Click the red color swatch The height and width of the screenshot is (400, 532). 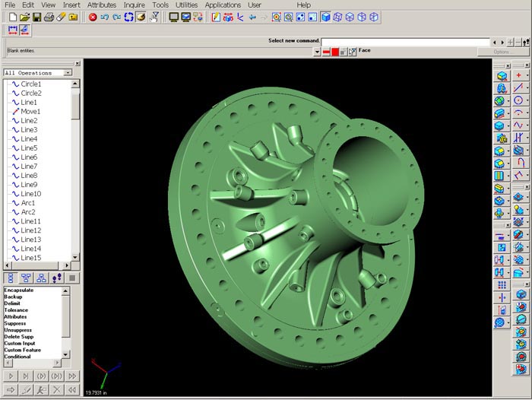334,52
